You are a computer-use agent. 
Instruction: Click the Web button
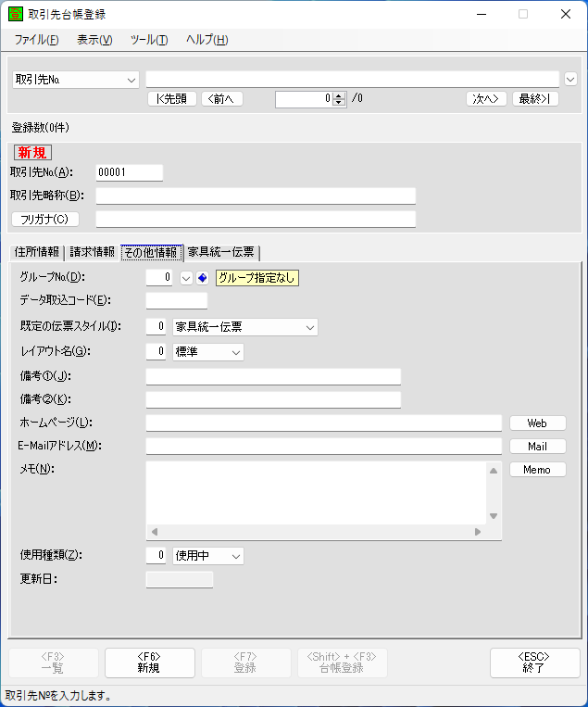tap(538, 423)
